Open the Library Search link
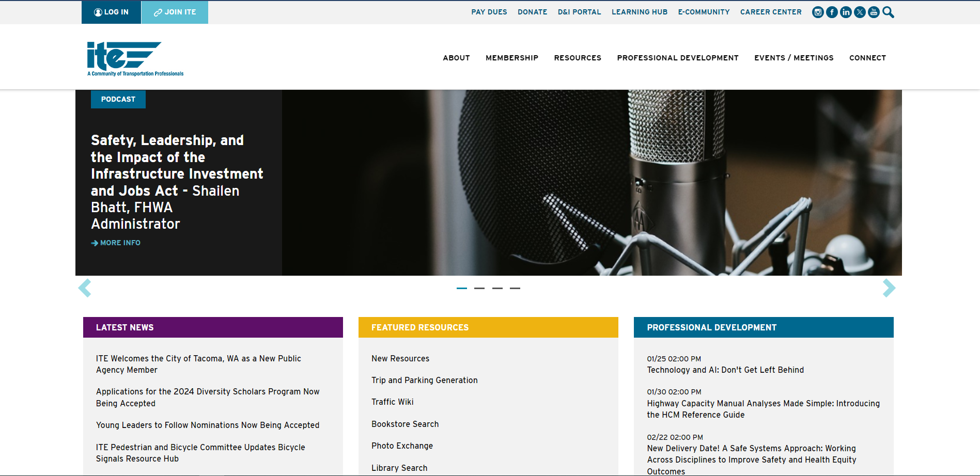 pos(399,468)
